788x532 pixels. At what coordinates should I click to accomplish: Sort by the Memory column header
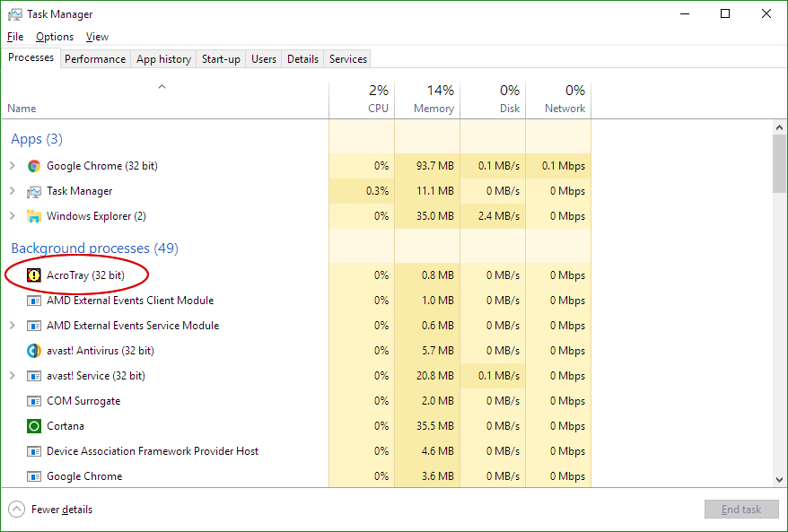pos(427,100)
